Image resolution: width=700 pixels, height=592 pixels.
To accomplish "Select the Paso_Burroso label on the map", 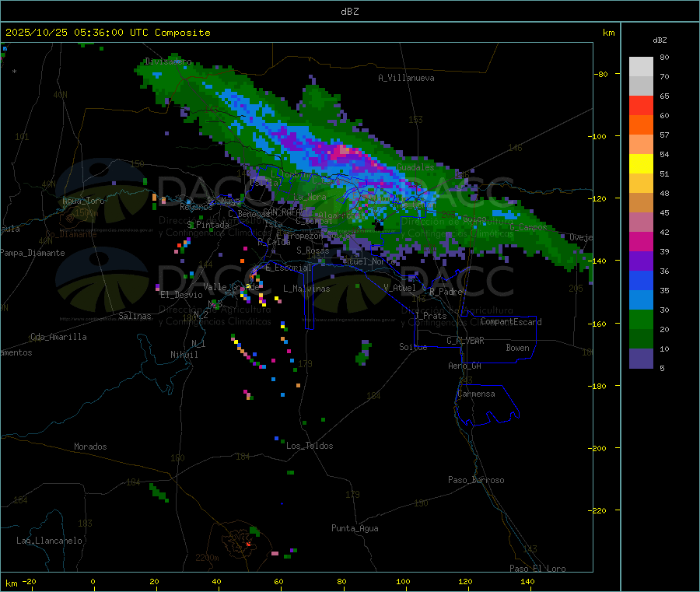I will pos(476,480).
